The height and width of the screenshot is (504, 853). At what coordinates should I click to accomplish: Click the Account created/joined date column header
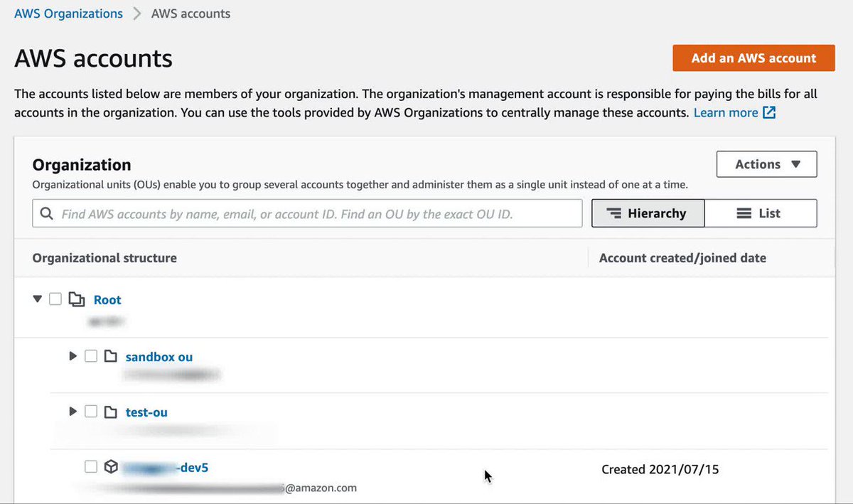[682, 258]
